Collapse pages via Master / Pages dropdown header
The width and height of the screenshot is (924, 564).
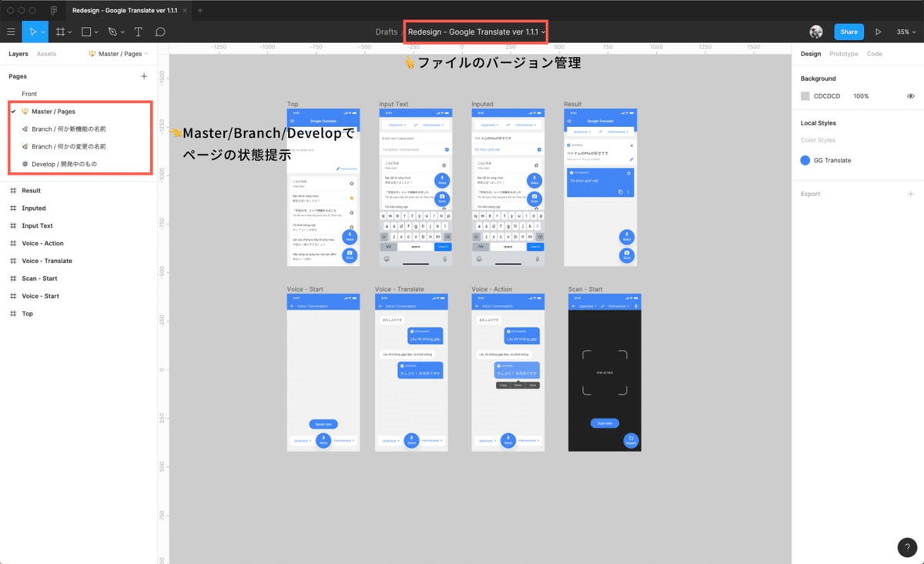pos(119,54)
